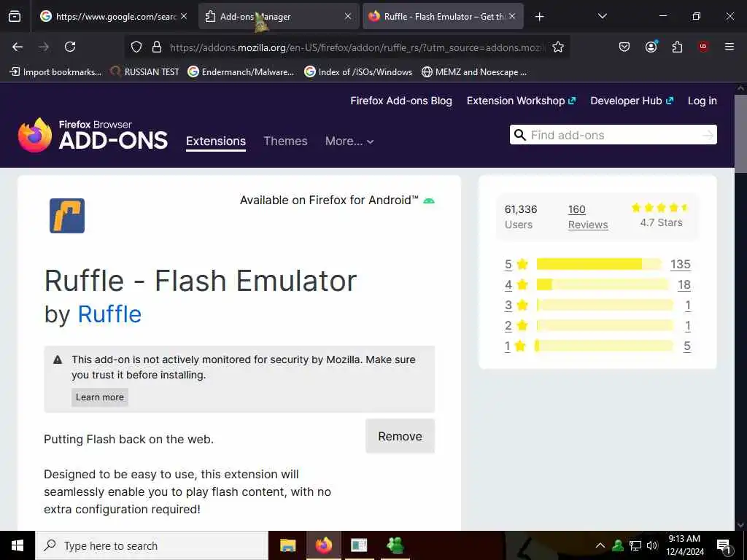Open the Ruffle author link
The height and width of the screenshot is (560, 747).
click(109, 314)
